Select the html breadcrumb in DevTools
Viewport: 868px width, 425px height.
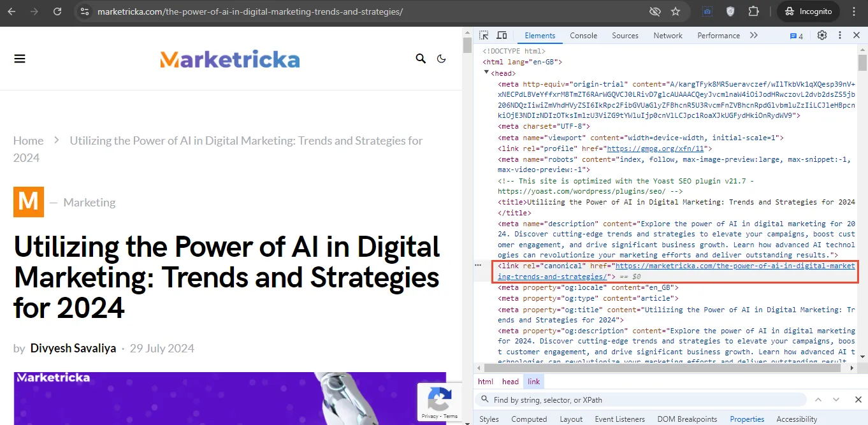pos(486,382)
